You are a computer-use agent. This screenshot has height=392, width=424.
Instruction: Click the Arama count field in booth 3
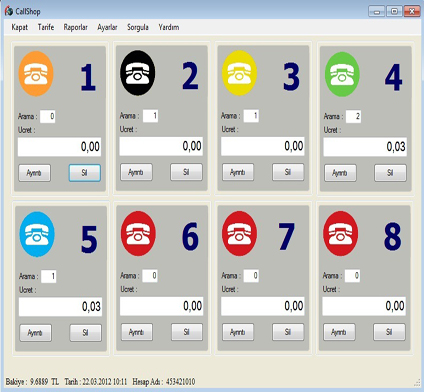pos(251,116)
